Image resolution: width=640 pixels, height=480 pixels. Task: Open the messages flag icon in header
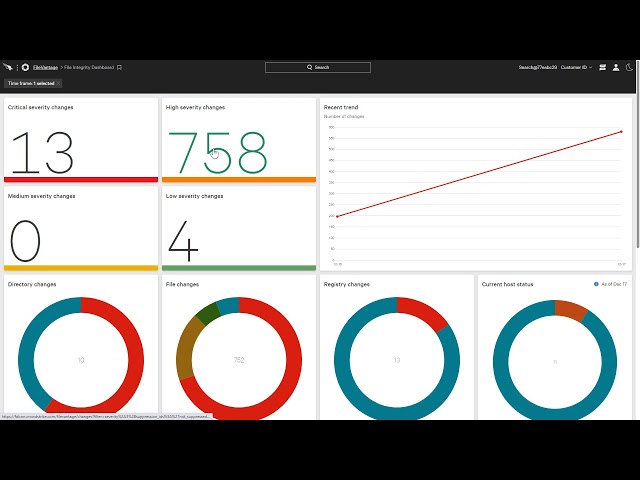tap(602, 67)
